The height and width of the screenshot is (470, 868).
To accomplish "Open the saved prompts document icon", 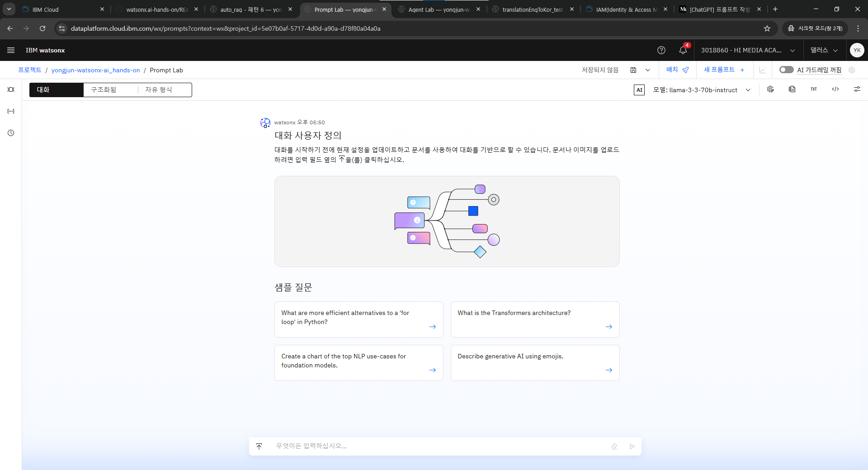I will (x=792, y=89).
